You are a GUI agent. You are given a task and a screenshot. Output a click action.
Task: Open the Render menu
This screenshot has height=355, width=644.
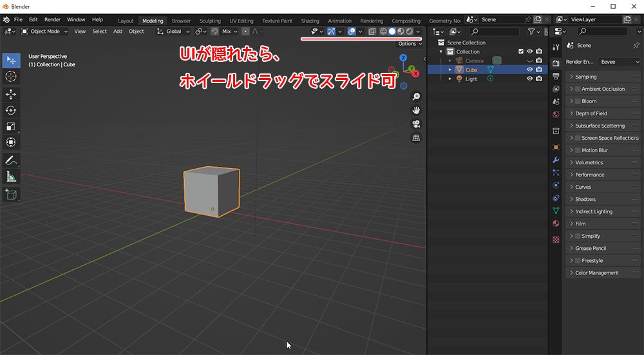point(52,20)
